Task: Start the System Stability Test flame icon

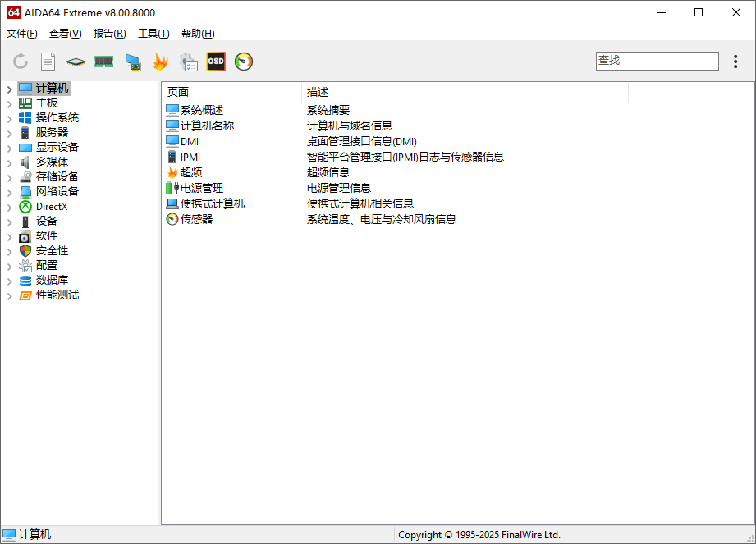Action: click(160, 62)
